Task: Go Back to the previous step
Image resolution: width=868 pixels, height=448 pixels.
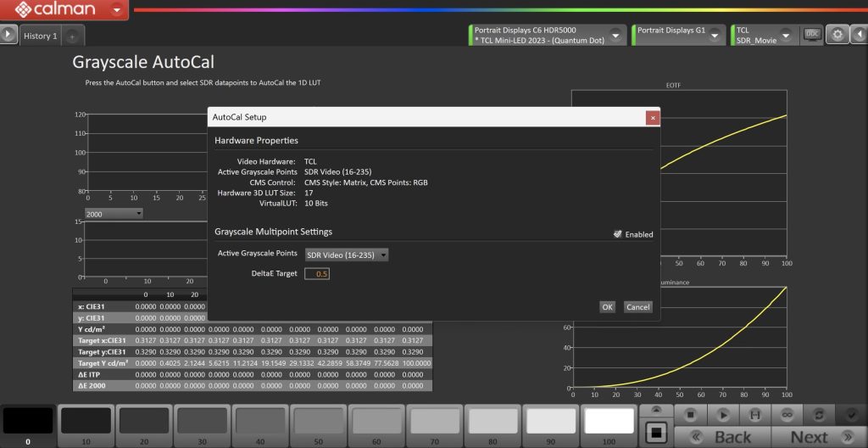Action: pyautogui.click(x=722, y=437)
